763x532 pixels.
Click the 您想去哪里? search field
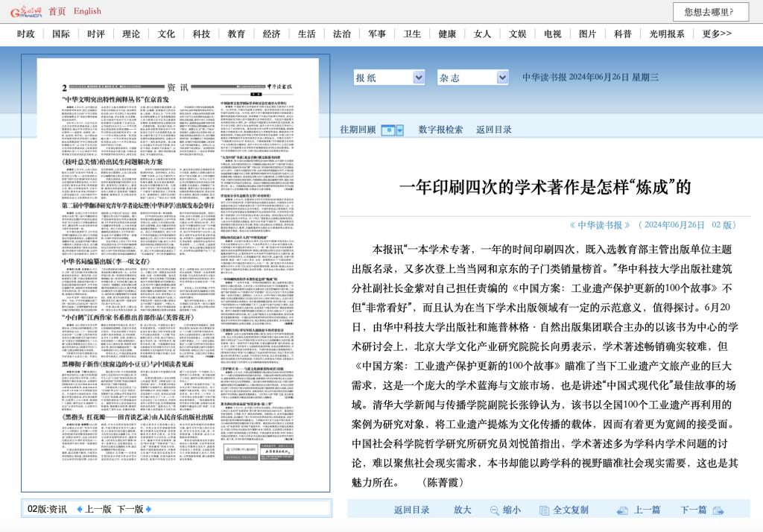point(711,12)
